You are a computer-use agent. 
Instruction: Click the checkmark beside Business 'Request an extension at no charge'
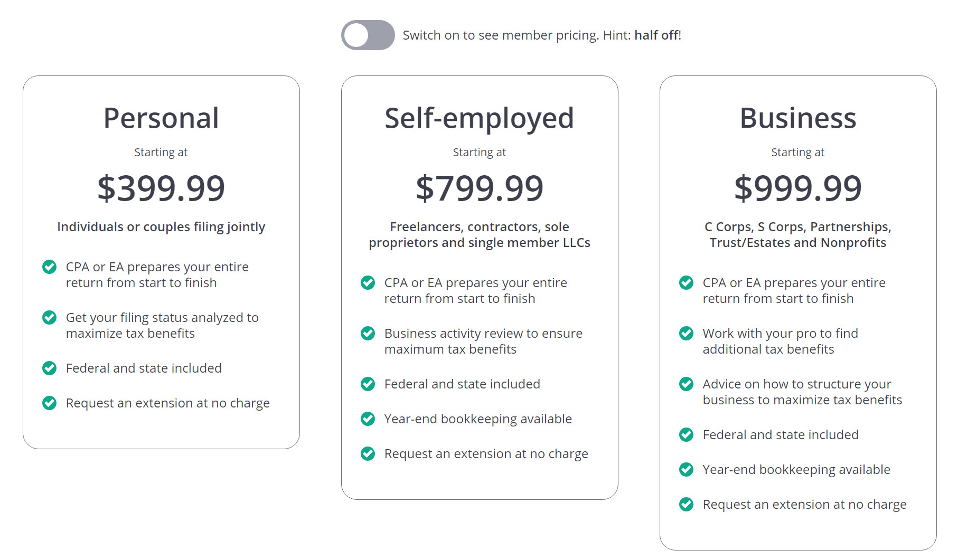point(687,505)
